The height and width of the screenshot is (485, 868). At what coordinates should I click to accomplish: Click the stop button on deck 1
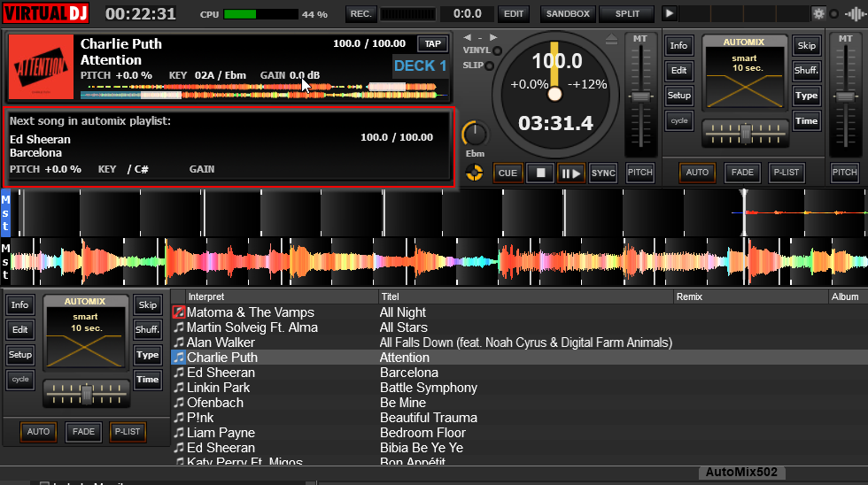point(540,173)
